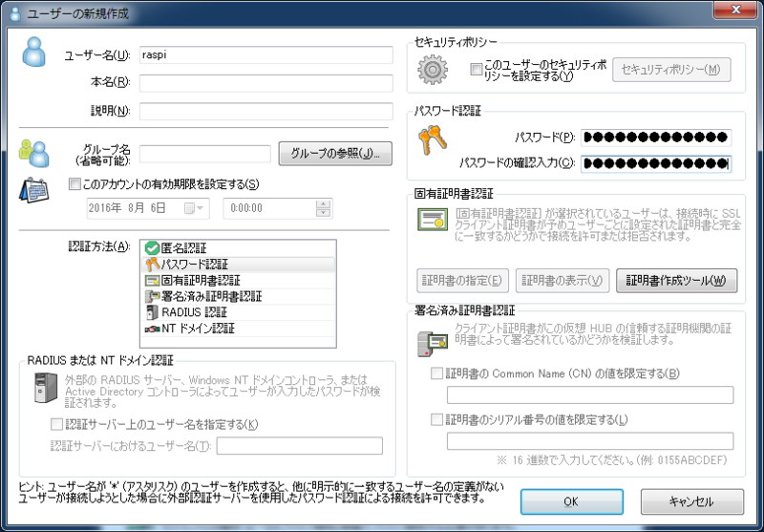
Task: Click the time spinner up arrow
Action: (323, 203)
